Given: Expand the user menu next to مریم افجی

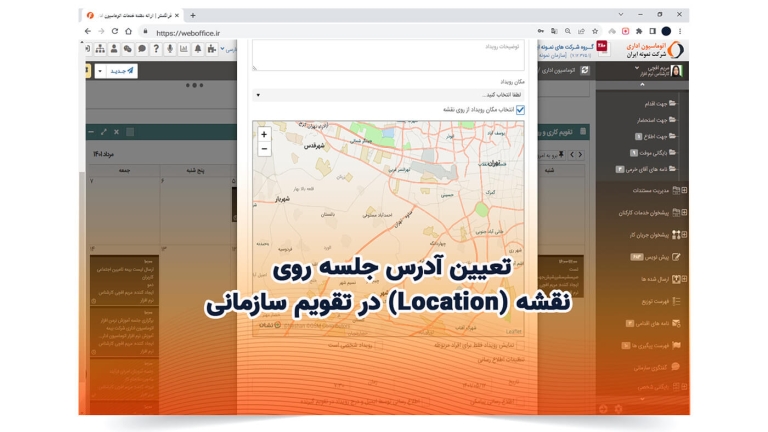Looking at the screenshot, I should (x=637, y=68).
